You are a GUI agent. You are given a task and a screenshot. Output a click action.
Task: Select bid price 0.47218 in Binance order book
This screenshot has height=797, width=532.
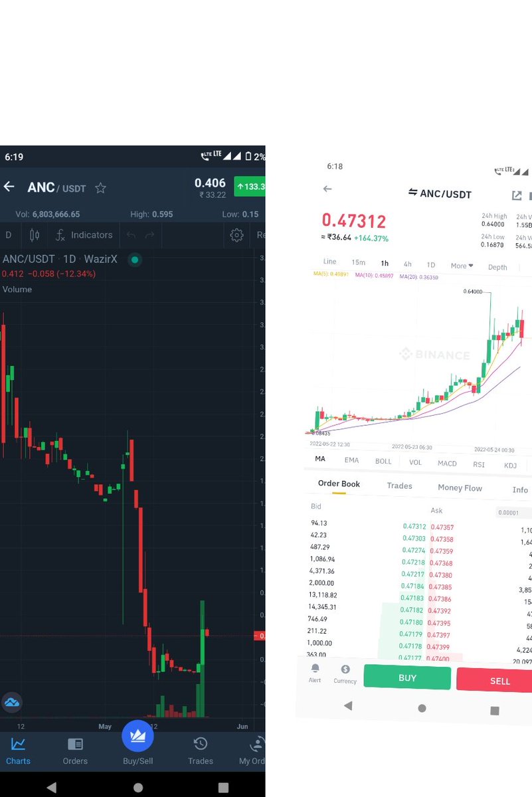412,563
